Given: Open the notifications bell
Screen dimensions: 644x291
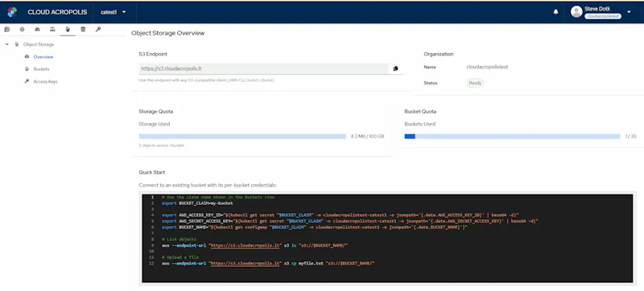Looking at the screenshot, I should 555,12.
